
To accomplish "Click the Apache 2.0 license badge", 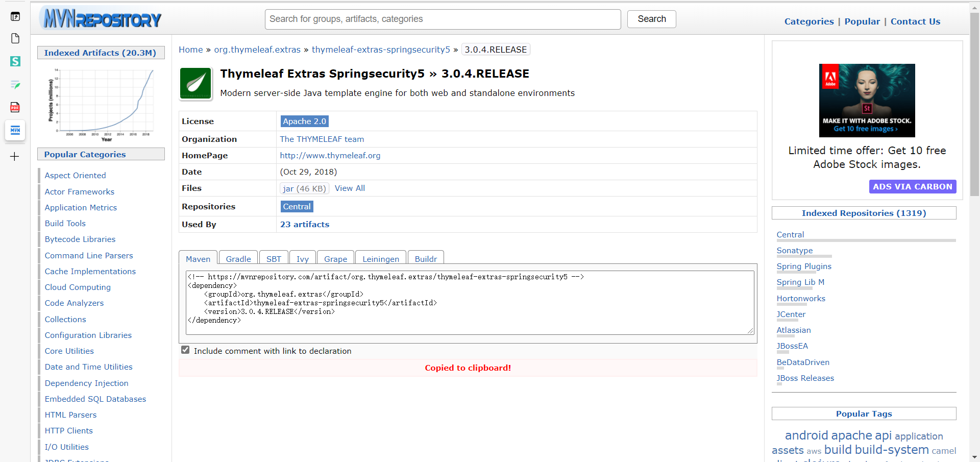I will (x=305, y=121).
